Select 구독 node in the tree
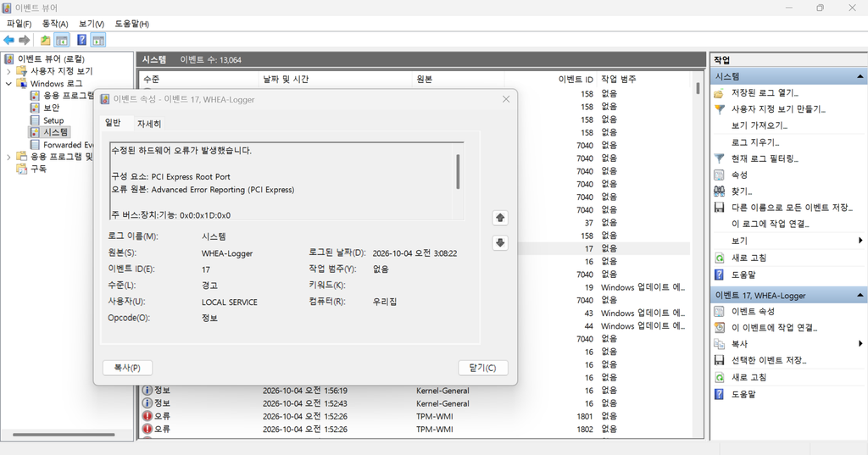This screenshot has width=868, height=455. (38, 169)
